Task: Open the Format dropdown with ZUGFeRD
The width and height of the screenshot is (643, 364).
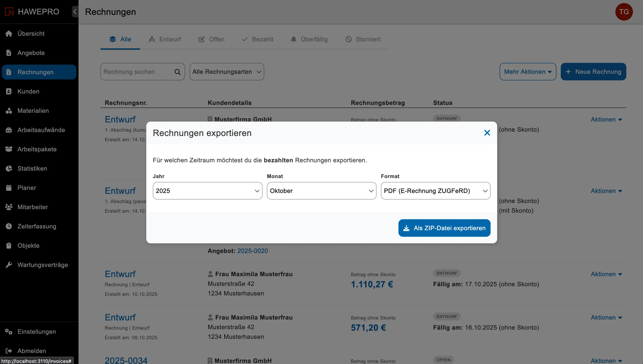Action: click(435, 191)
